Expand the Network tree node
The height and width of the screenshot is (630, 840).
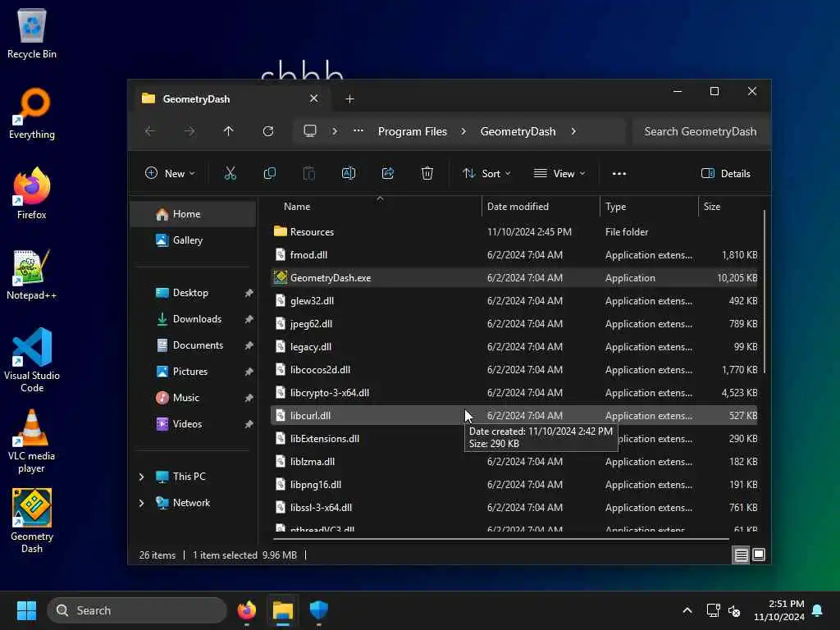click(141, 503)
